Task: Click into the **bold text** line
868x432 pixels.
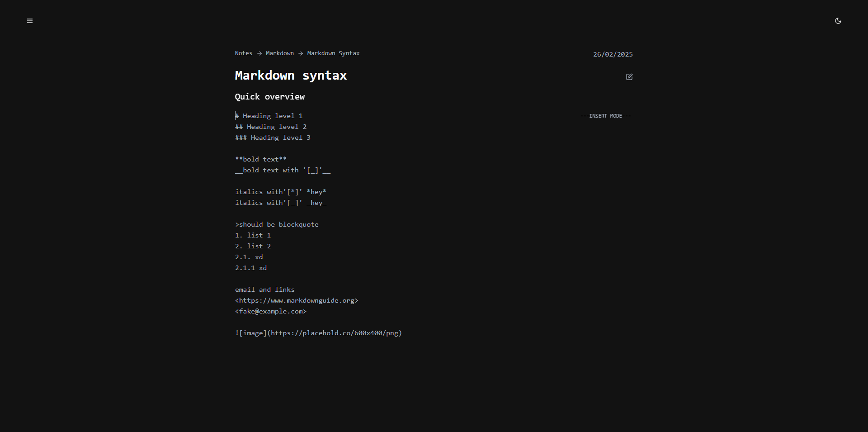Action: pos(261,160)
